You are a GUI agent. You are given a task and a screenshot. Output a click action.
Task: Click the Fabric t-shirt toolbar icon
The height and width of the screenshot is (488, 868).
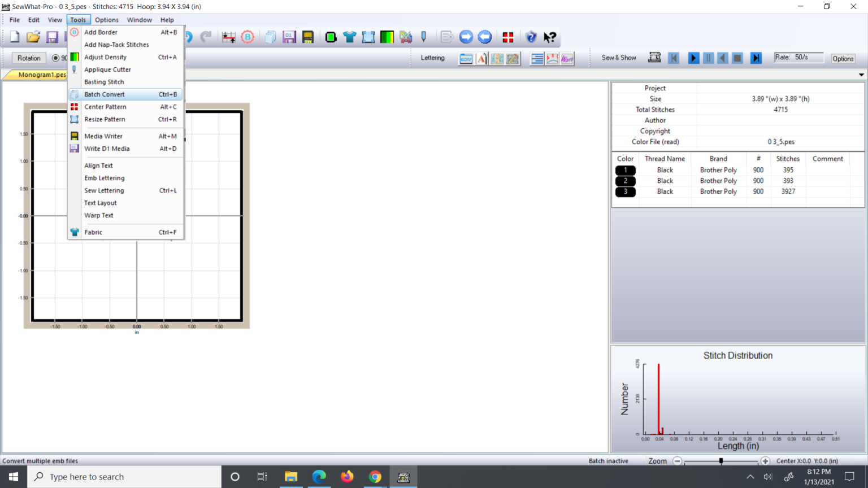(350, 37)
